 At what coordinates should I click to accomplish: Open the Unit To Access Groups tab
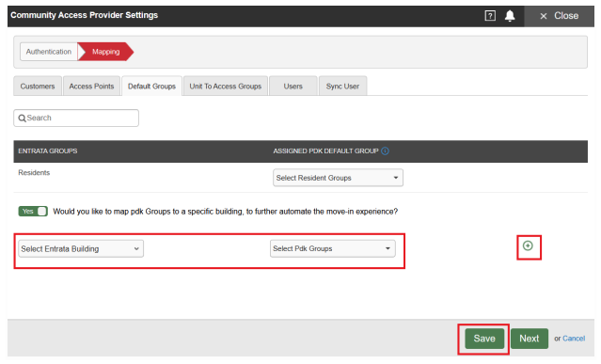226,87
